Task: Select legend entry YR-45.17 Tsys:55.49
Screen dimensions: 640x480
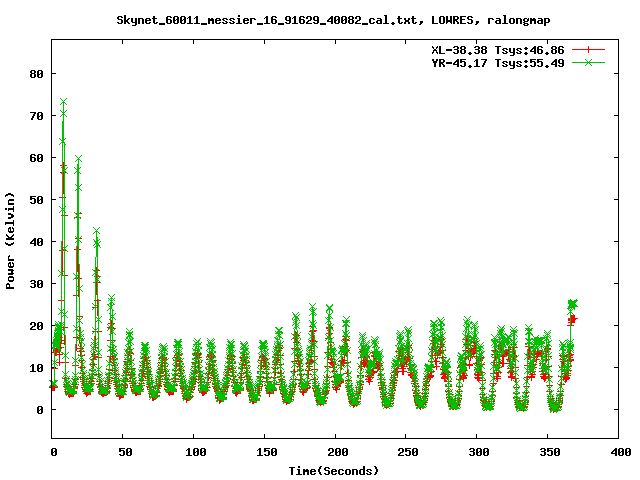Action: coord(498,63)
